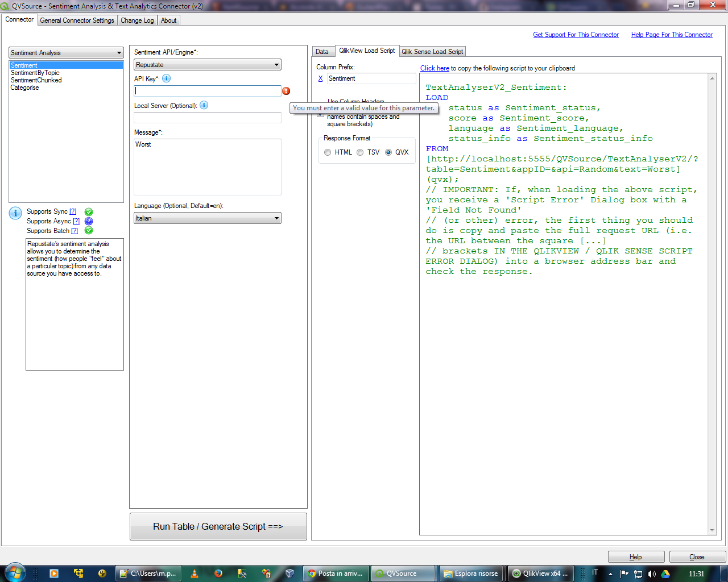
Task: Click the Local Server info icon
Action: (x=204, y=105)
